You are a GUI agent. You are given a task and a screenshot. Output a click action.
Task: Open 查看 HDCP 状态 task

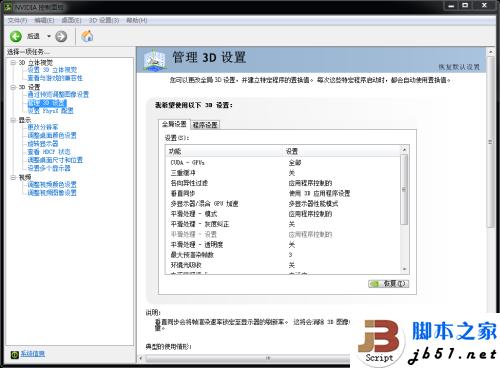[49, 152]
